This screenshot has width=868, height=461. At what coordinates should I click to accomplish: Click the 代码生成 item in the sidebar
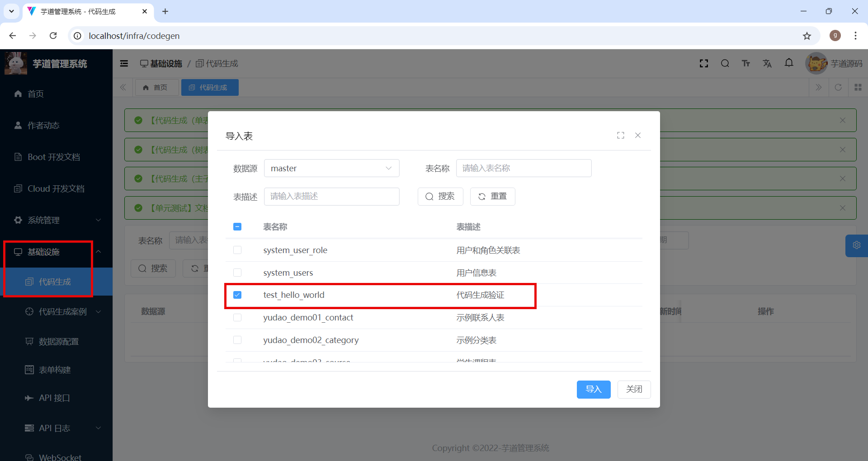tap(56, 282)
